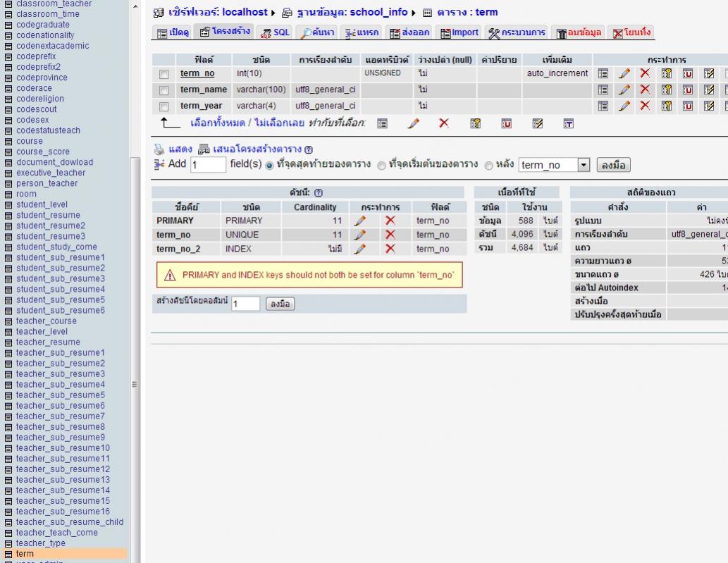The height and width of the screenshot is (563, 728).
Task: Open the กระบวนการ (Operations) tab
Action: [x=517, y=32]
